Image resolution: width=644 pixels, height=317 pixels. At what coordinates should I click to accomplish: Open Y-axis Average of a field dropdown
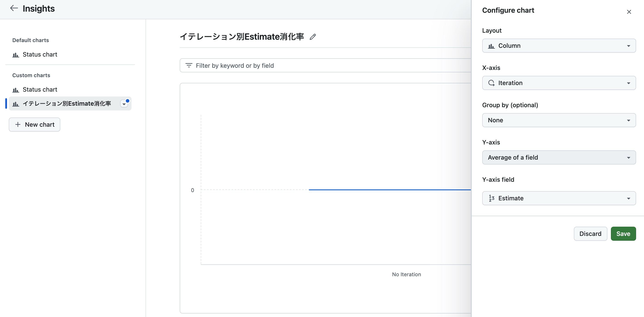click(x=559, y=157)
